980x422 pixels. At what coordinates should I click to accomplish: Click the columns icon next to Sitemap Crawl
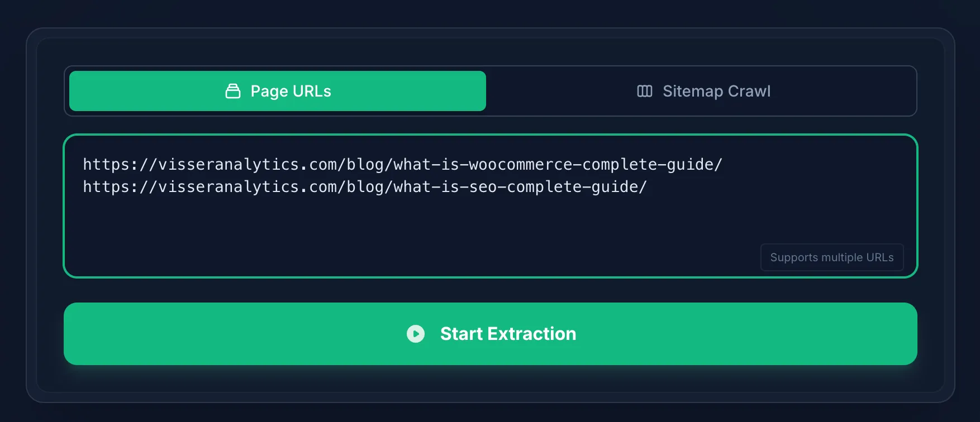point(644,91)
